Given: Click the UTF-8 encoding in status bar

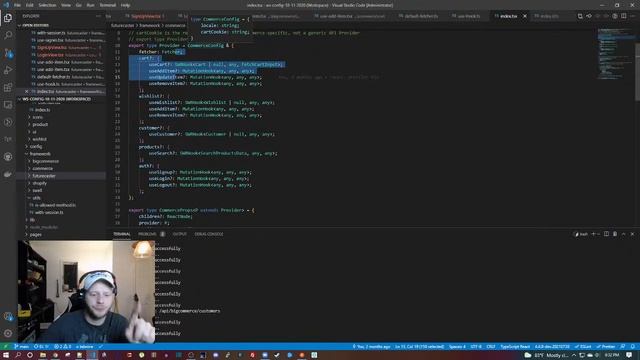Looking at the screenshot, I should tap(476, 347).
